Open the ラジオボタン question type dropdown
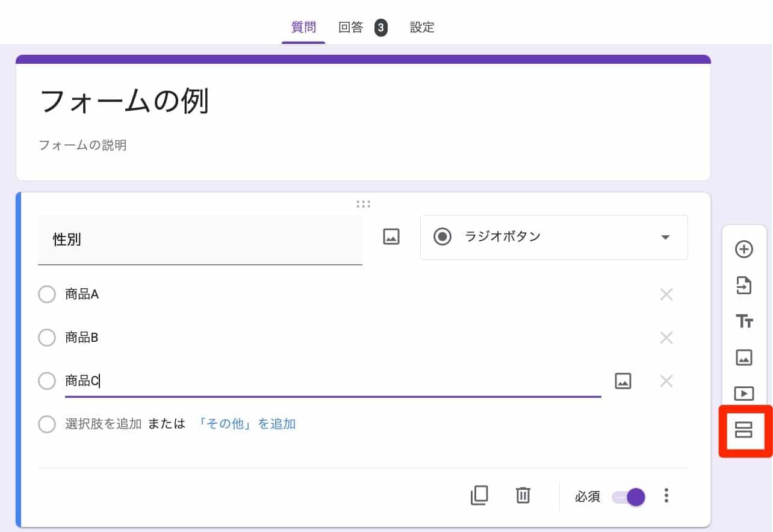The height and width of the screenshot is (532, 773). click(553, 237)
